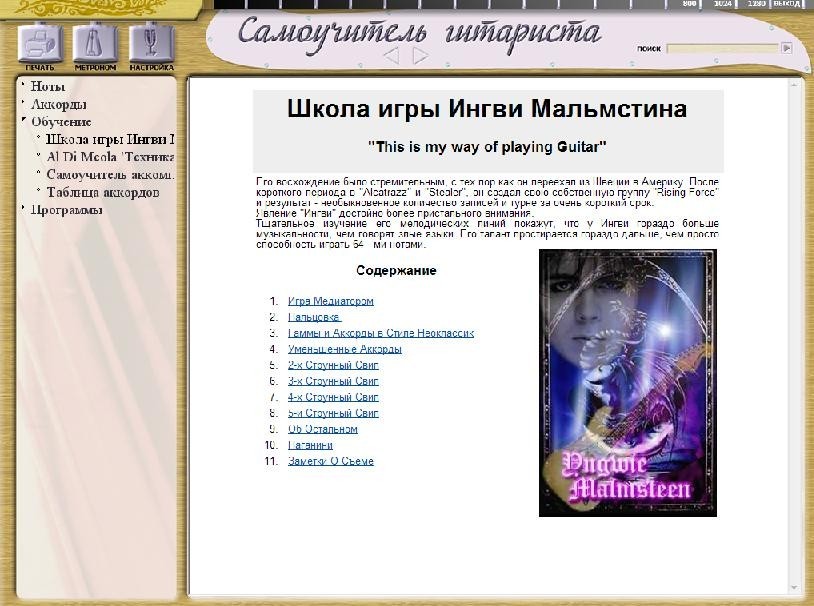
Task: Collapse the Обучение tree section
Action: coord(61,122)
